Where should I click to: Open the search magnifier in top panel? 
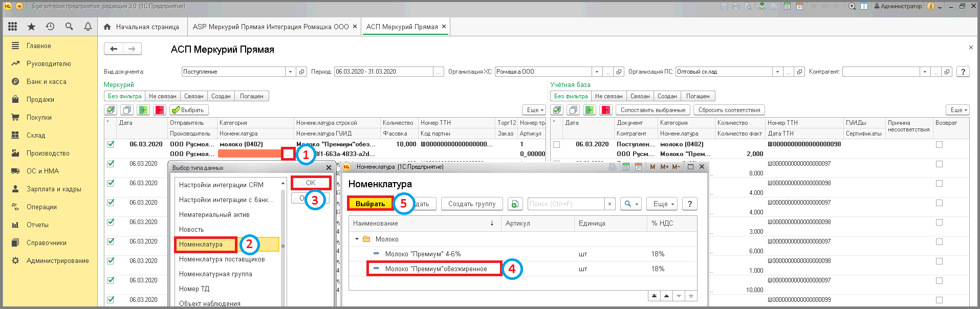69,27
